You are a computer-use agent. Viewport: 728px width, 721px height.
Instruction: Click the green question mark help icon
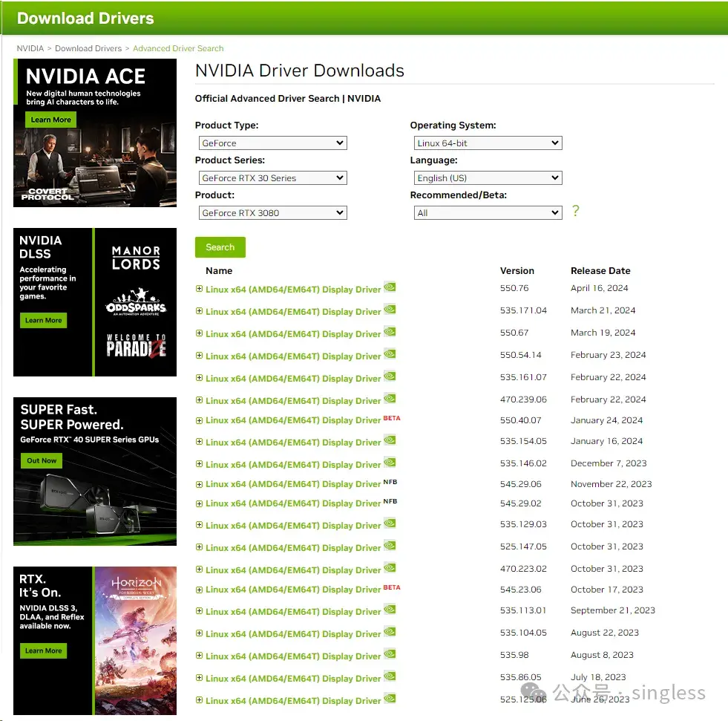[x=576, y=211]
